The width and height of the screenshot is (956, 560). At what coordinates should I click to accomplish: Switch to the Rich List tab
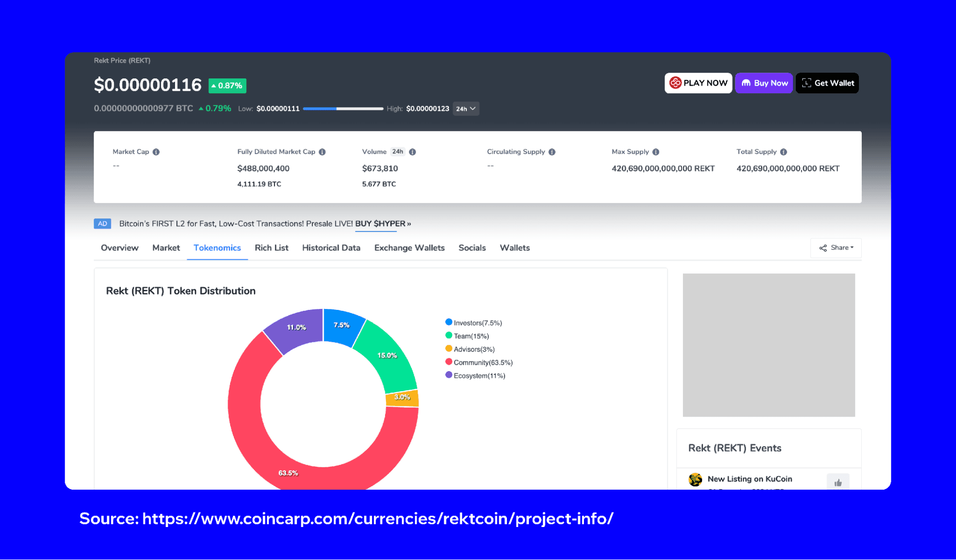tap(271, 248)
